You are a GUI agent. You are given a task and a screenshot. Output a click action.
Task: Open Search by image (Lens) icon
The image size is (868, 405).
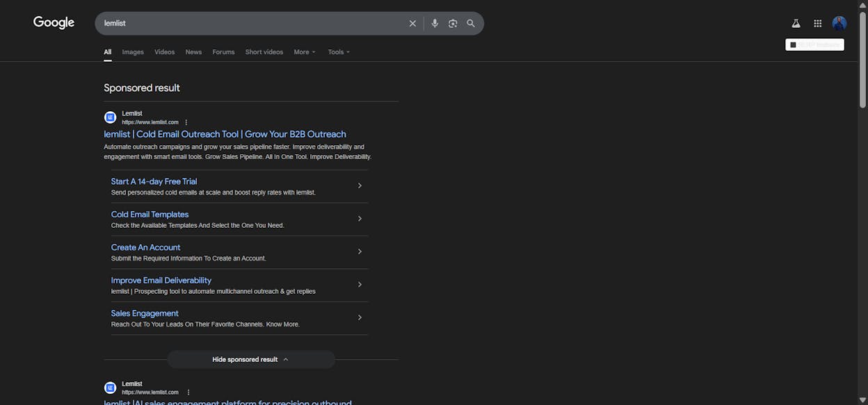453,24
